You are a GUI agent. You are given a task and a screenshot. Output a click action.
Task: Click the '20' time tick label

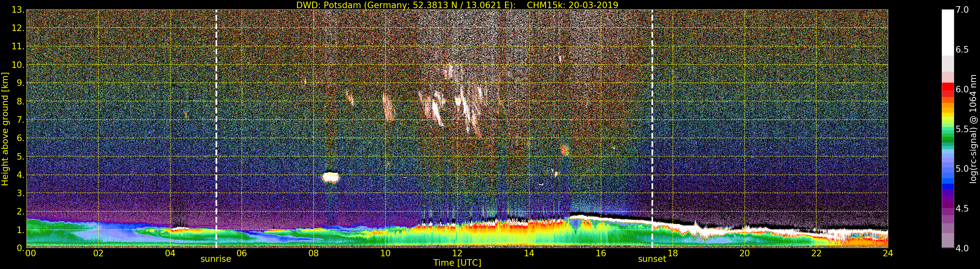point(745,253)
